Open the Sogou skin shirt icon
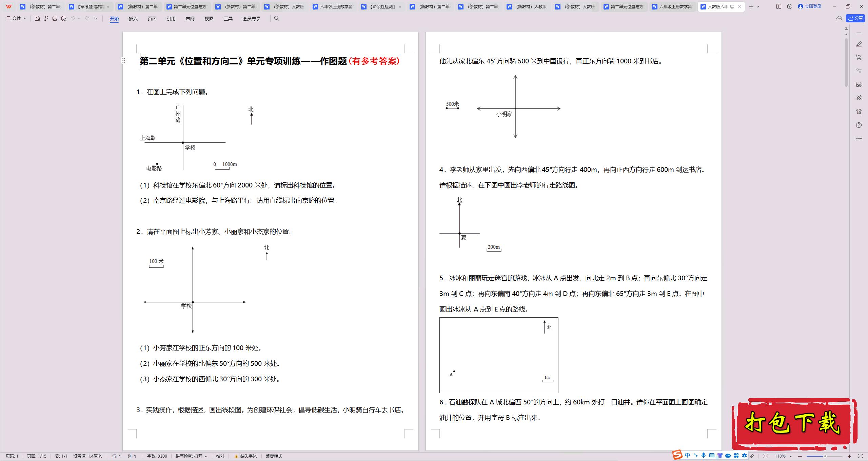This screenshot has height=461, width=868. point(720,456)
